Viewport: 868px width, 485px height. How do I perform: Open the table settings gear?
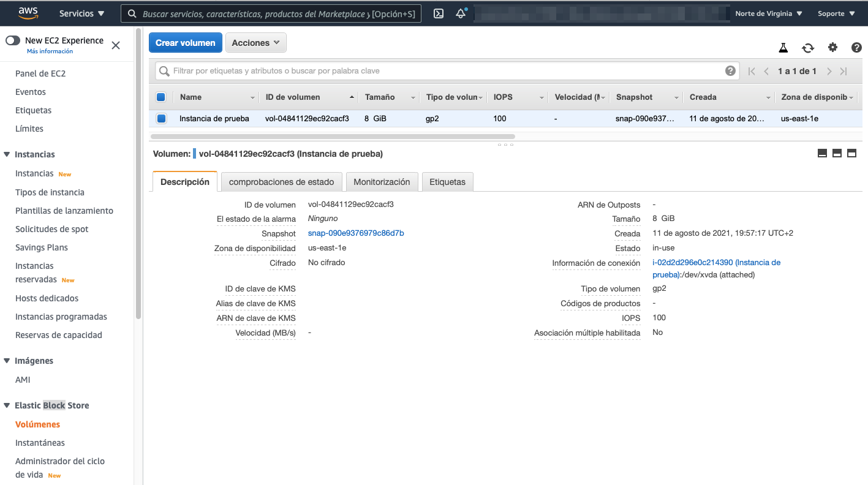click(x=832, y=48)
